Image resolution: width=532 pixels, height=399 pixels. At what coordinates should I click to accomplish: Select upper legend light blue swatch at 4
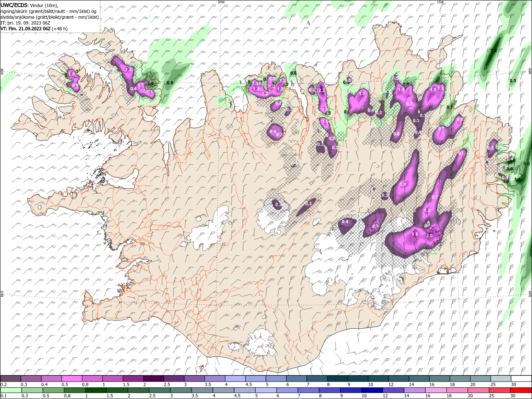(x=235, y=379)
